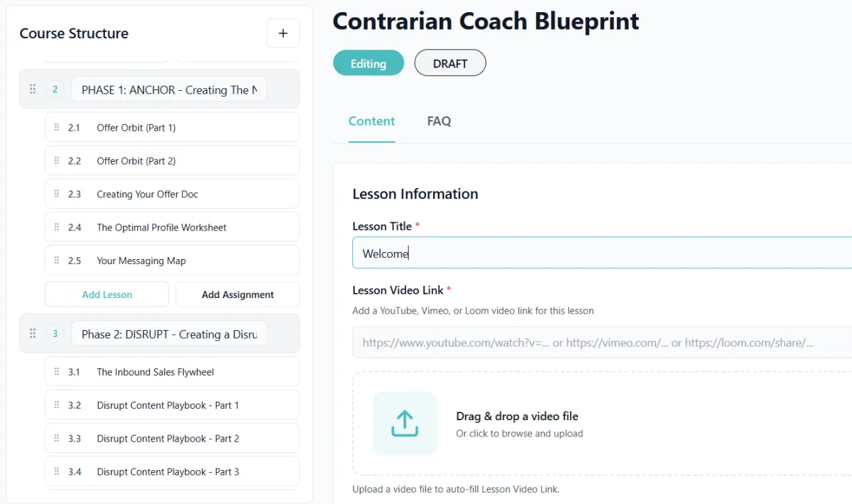Select lesson 3.2 Disrupt Content Playbook - Part 1
Image resolution: width=852 pixels, height=504 pixels.
click(172, 405)
